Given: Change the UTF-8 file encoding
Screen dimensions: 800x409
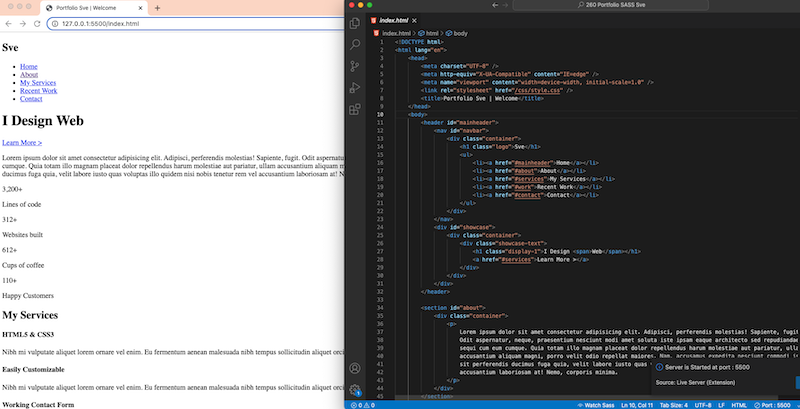Looking at the screenshot, I should tap(702, 405).
